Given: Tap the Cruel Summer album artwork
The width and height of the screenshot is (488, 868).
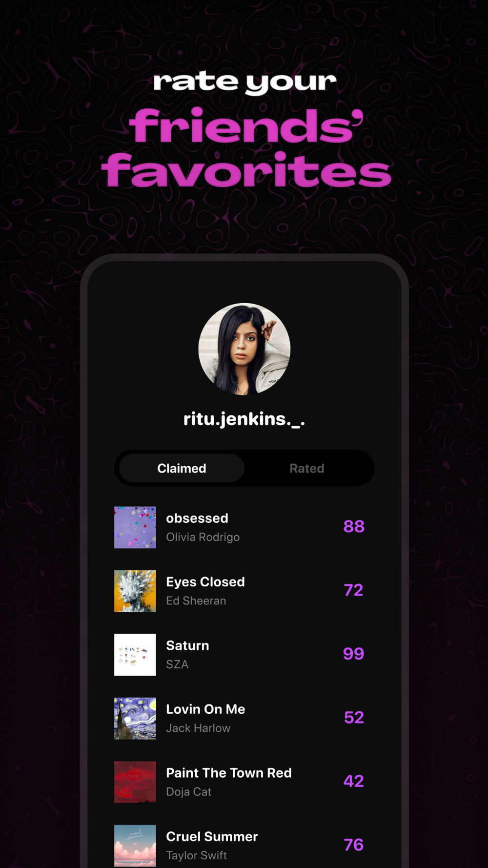Looking at the screenshot, I should [x=135, y=846].
